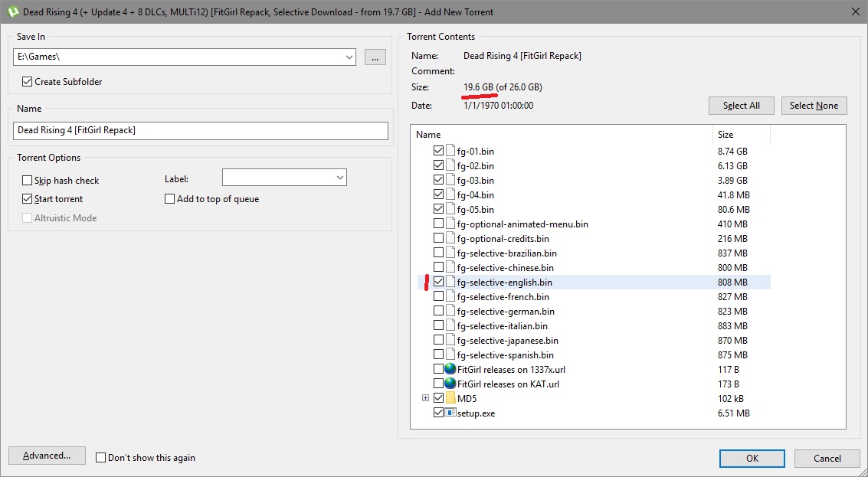The height and width of the screenshot is (477, 868).
Task: Tick Don't show this again checkbox
Action: click(100, 458)
